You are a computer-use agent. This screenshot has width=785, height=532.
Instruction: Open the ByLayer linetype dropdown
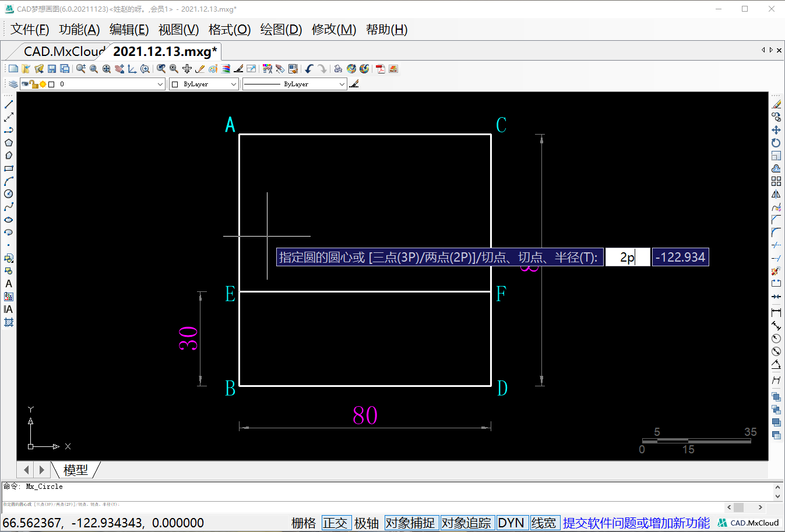[342, 84]
